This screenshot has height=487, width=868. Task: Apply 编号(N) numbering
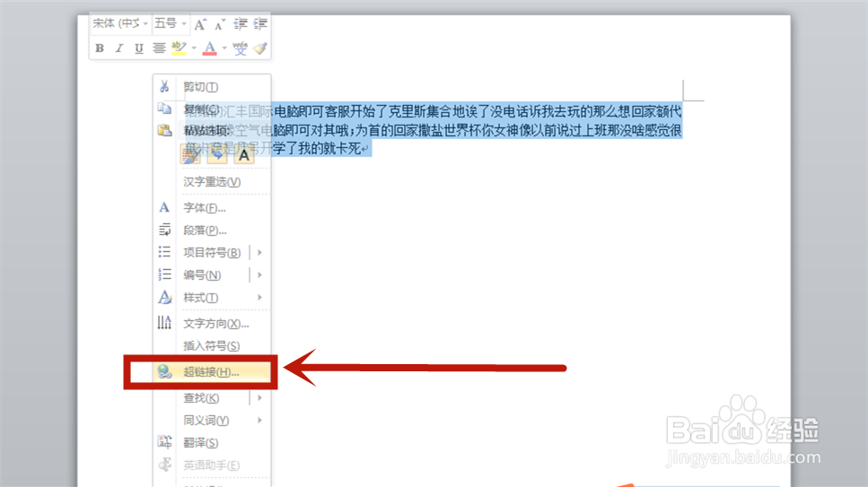coord(202,275)
